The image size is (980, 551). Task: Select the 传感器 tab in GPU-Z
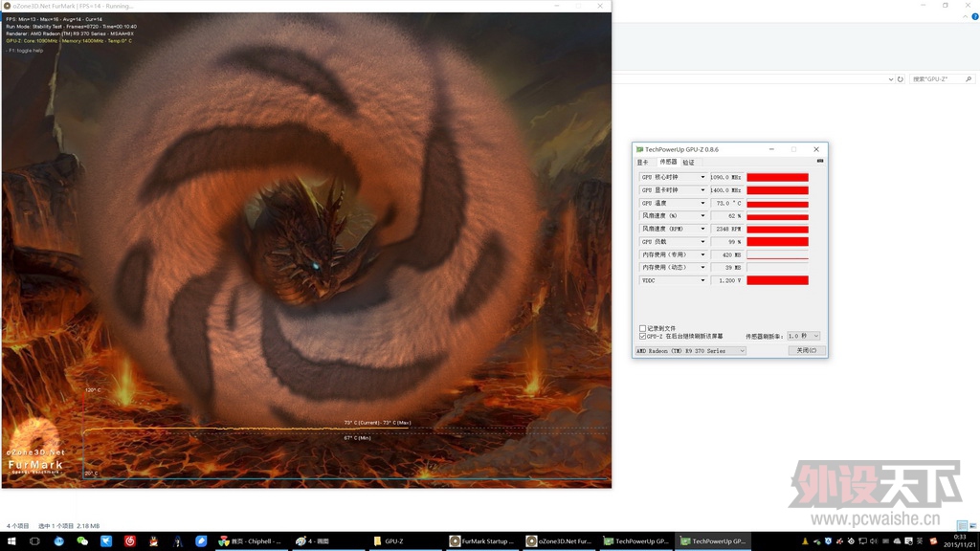(x=668, y=162)
